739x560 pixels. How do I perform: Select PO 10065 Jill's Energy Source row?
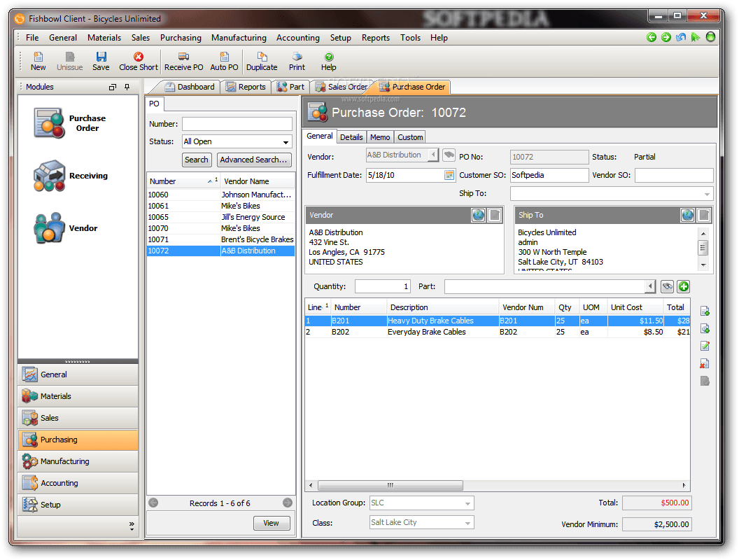pyautogui.click(x=220, y=217)
